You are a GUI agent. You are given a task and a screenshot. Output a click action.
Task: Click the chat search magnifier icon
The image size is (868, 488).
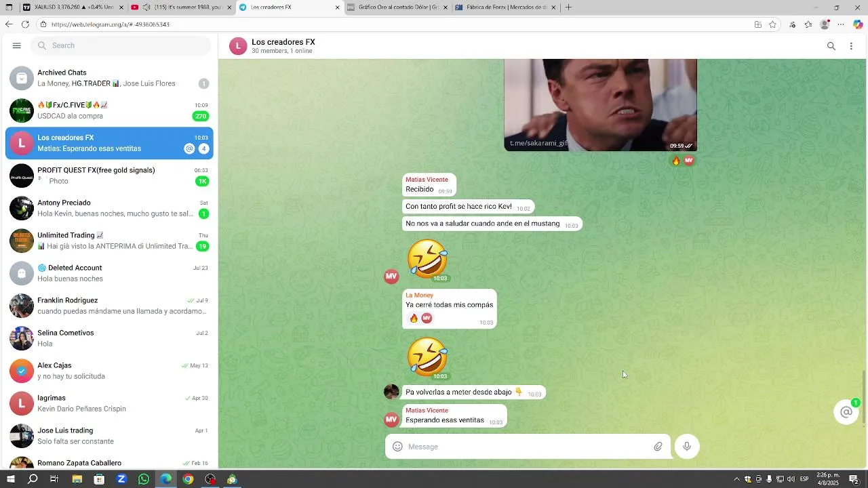click(831, 46)
